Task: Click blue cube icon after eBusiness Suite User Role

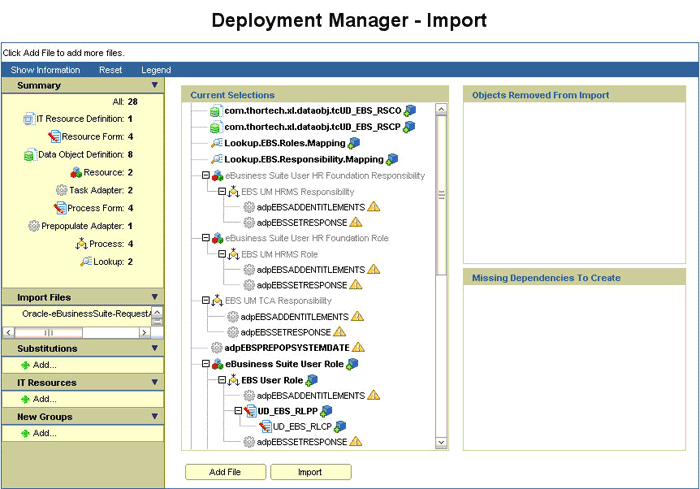Action: tap(352, 364)
